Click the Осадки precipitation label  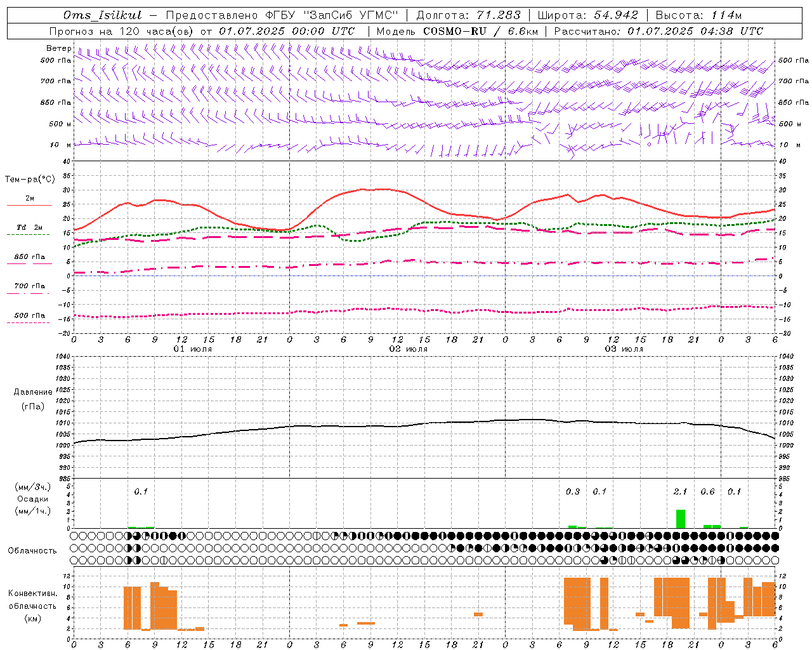33,499
